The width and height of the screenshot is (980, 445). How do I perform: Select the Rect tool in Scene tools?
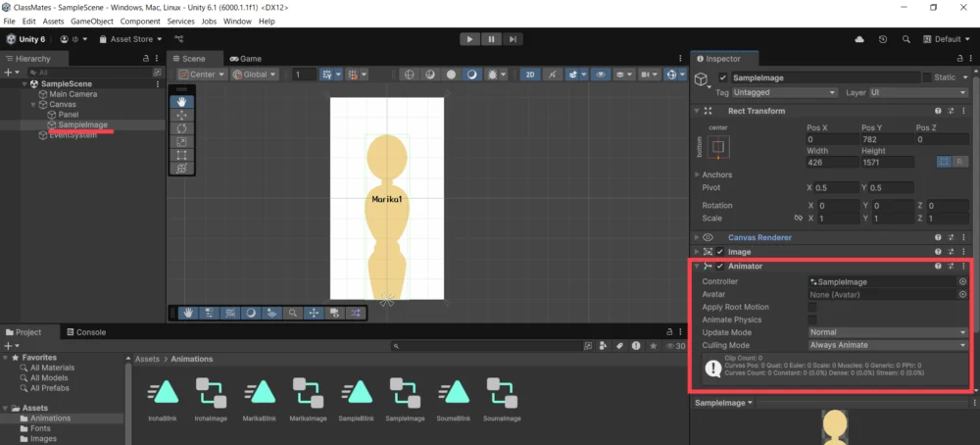tap(182, 155)
